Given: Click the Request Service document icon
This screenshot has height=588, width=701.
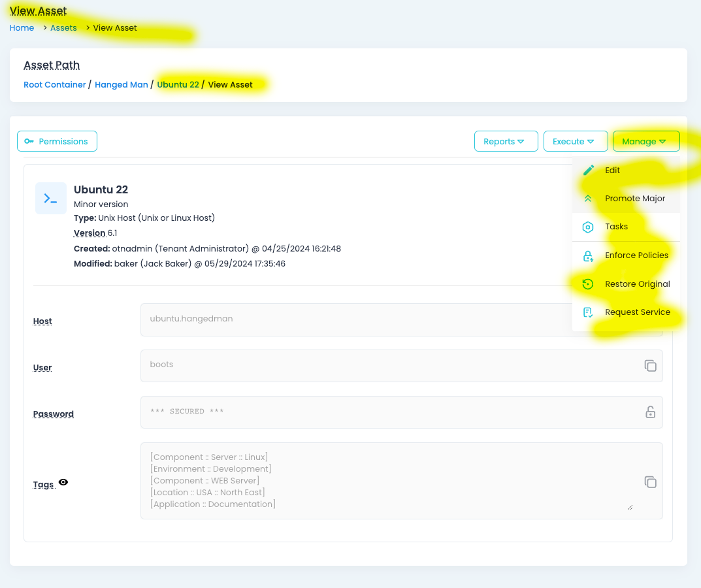Looking at the screenshot, I should tap(587, 312).
